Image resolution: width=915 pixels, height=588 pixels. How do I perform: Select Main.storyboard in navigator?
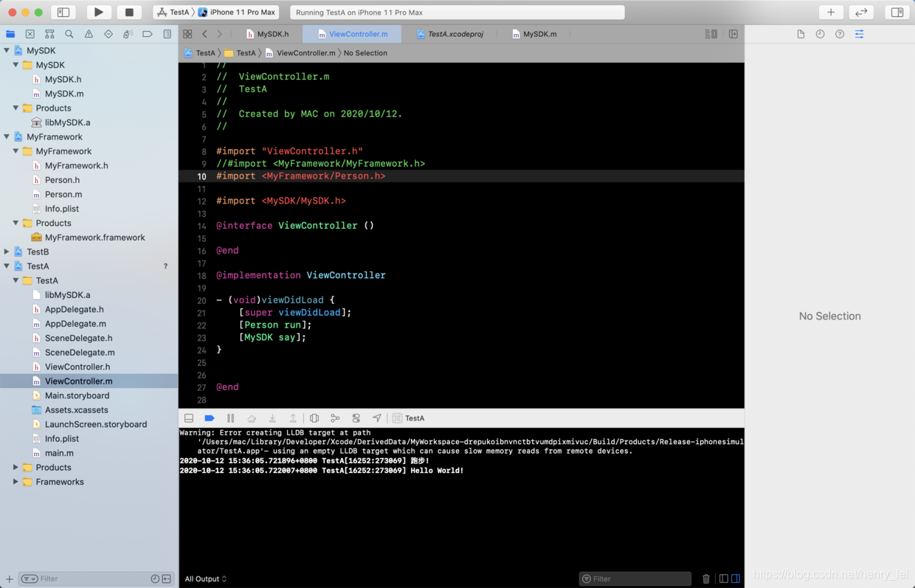pyautogui.click(x=77, y=395)
